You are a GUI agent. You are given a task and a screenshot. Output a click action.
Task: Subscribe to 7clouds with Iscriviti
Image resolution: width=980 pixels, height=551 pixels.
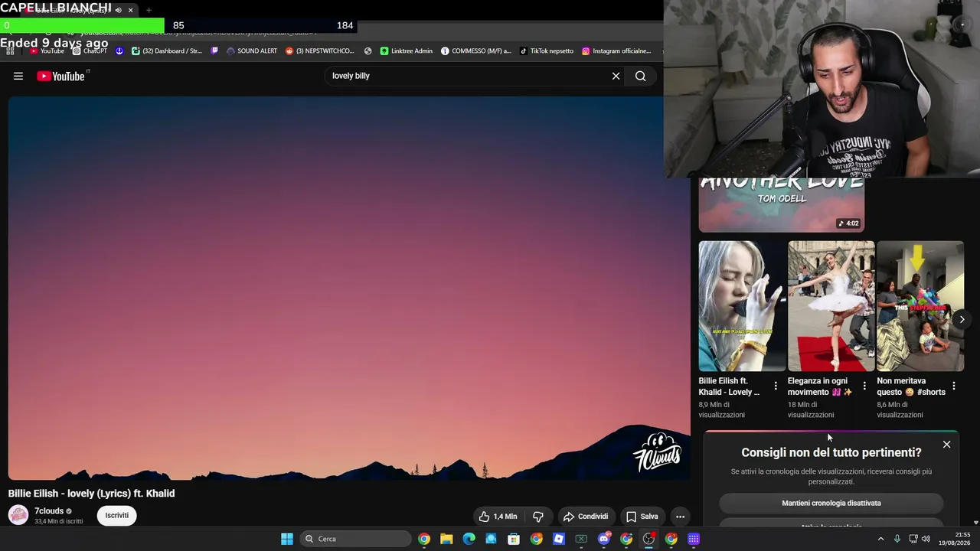(x=117, y=515)
